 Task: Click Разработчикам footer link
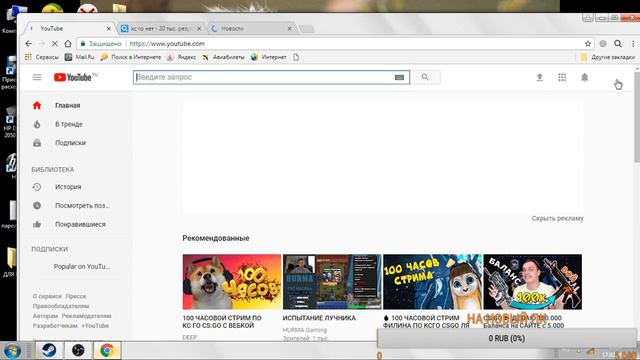pyautogui.click(x=55, y=326)
